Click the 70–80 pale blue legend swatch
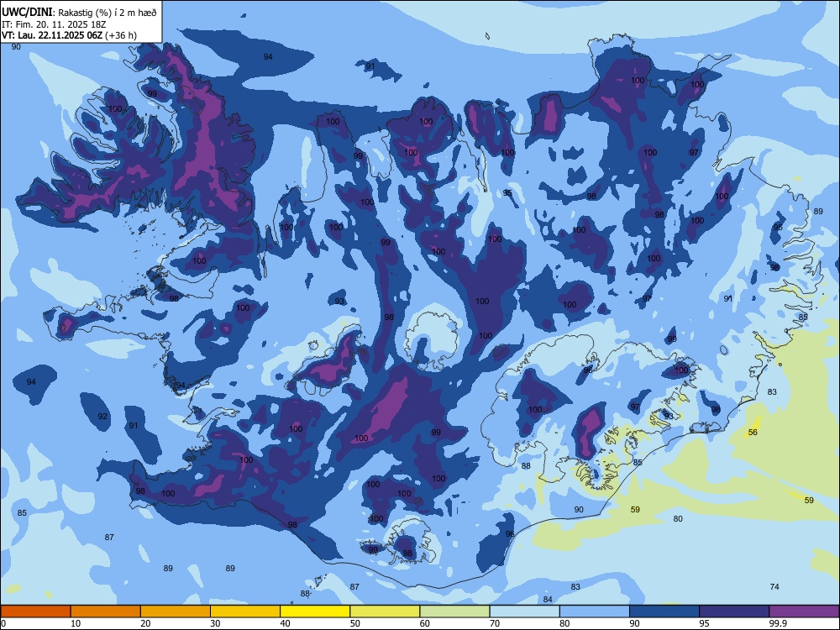840x630 pixels. point(524,612)
